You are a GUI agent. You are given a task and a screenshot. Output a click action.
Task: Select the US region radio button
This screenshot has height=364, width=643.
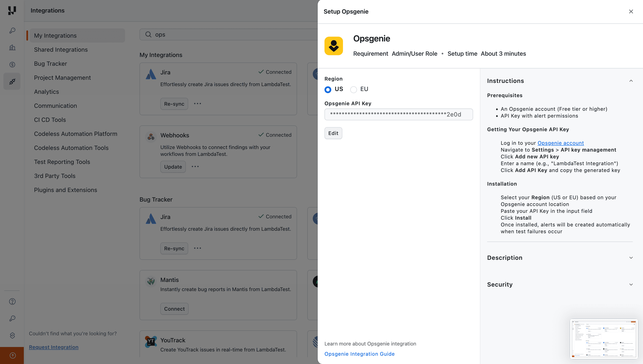pos(328,89)
